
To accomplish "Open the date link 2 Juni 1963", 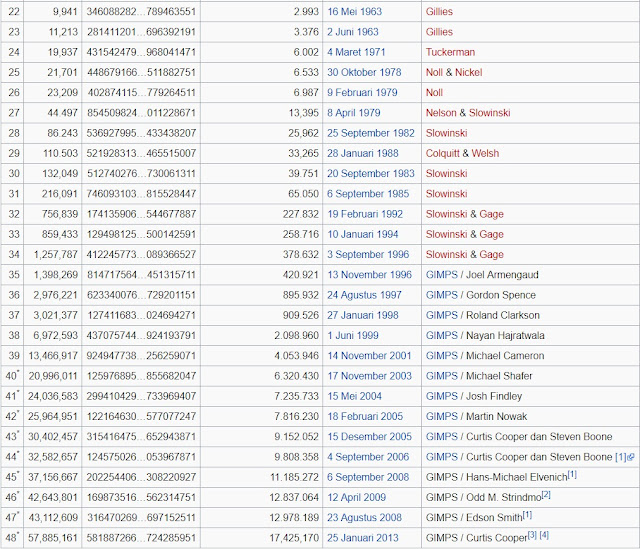I will point(353,32).
